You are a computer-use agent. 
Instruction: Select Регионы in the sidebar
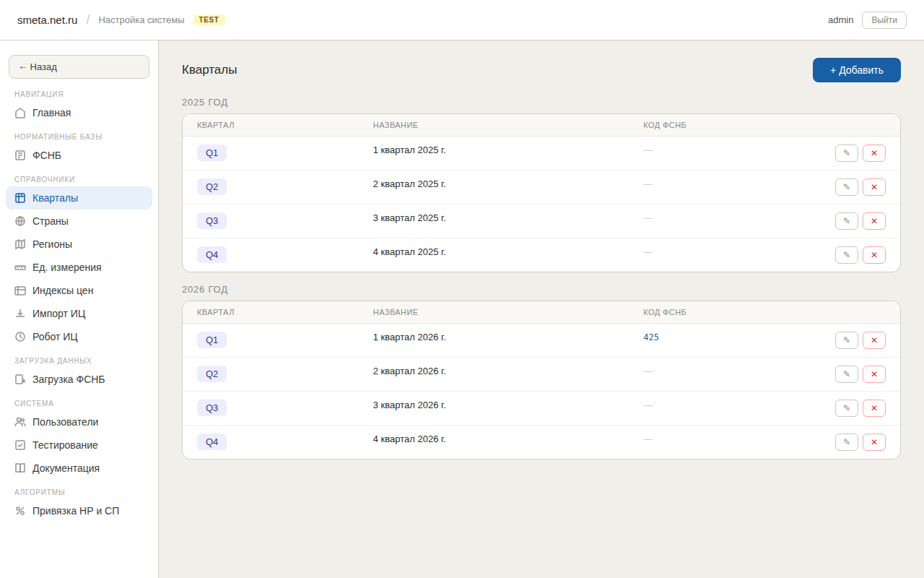52,244
